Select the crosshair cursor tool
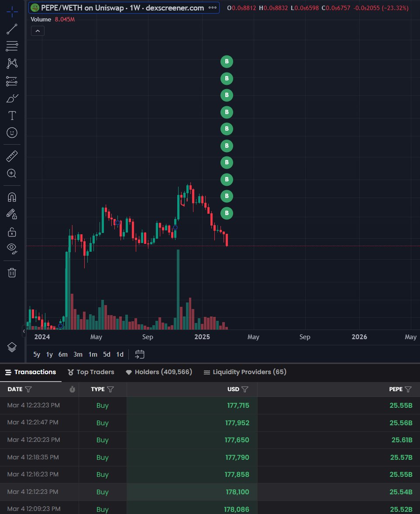420x514 pixels. pos(12,12)
